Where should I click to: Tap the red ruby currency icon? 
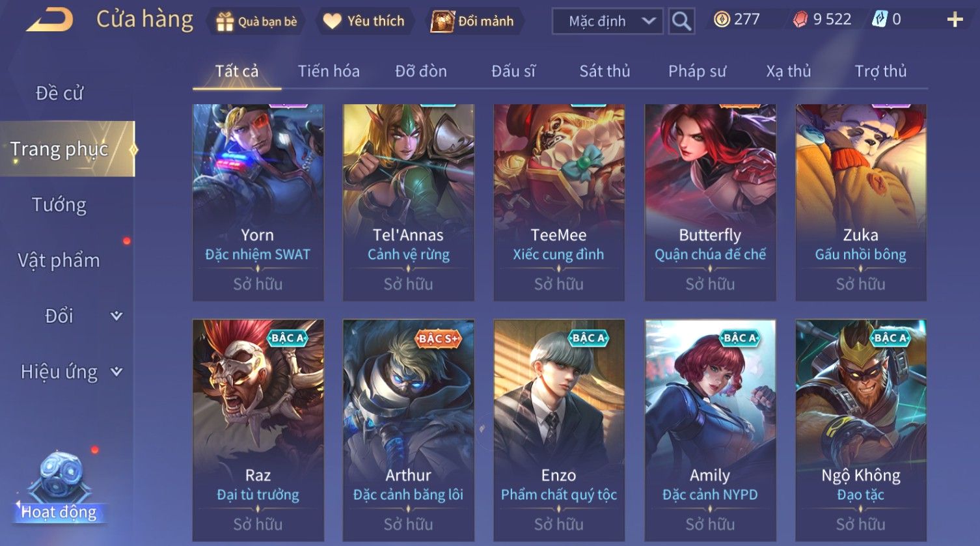click(800, 20)
